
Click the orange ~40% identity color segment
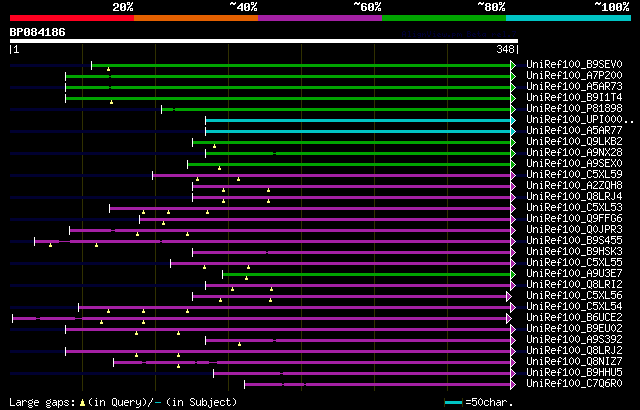[x=196, y=18]
